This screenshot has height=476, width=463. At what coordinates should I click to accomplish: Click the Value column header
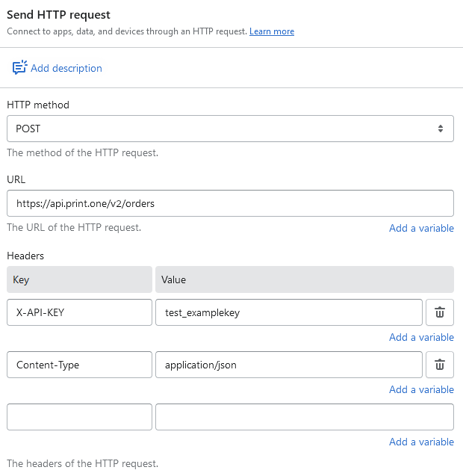click(x=304, y=279)
